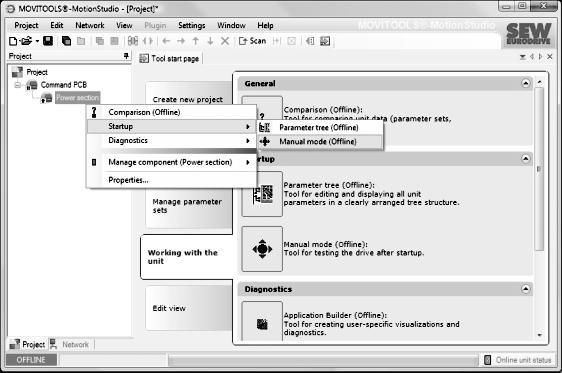Collapse the Diagnostics section chevron
Viewport: 562px width, 373px height.
tap(525, 289)
